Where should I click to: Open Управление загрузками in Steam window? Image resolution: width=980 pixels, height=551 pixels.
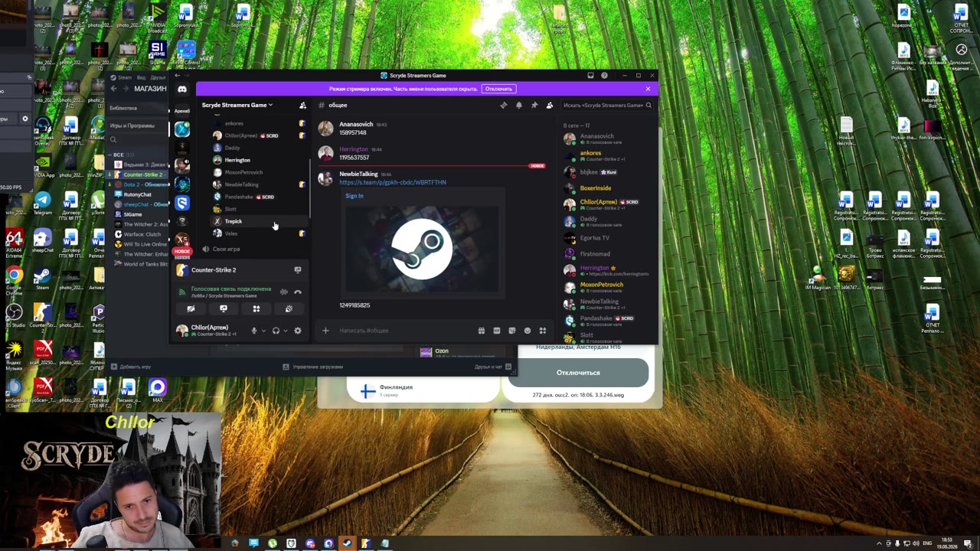tap(313, 367)
